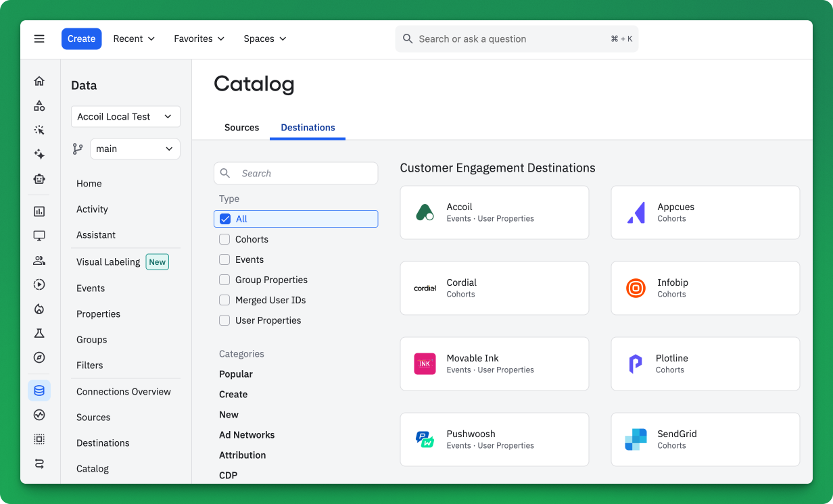The width and height of the screenshot is (833, 504).
Task: Tick the Merged User IDs checkbox
Action: pos(224,300)
